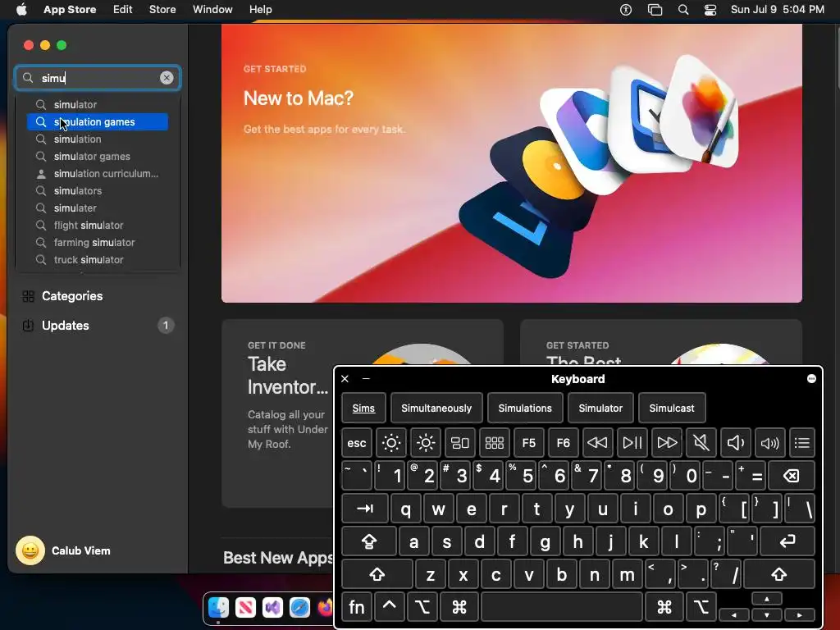Image resolution: width=840 pixels, height=630 pixels.
Task: Click the play/pause media key
Action: pyautogui.click(x=632, y=442)
